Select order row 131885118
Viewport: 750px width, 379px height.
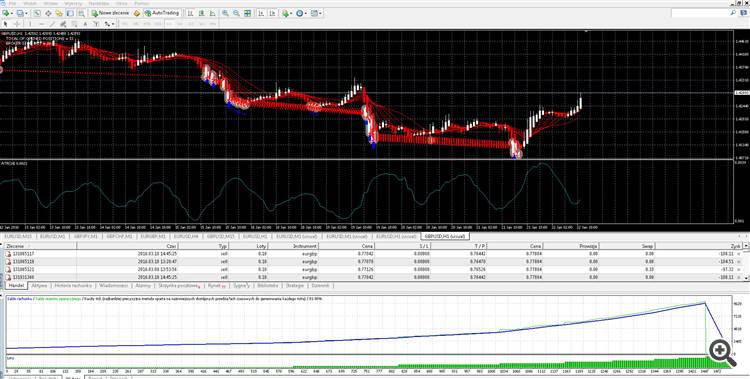click(x=373, y=262)
